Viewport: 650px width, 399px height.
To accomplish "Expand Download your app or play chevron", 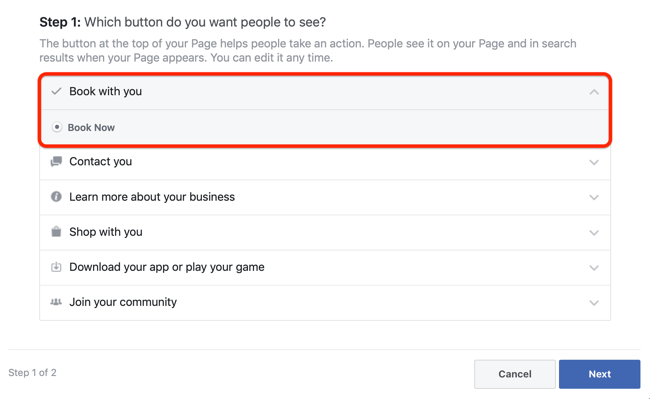I will click(594, 268).
